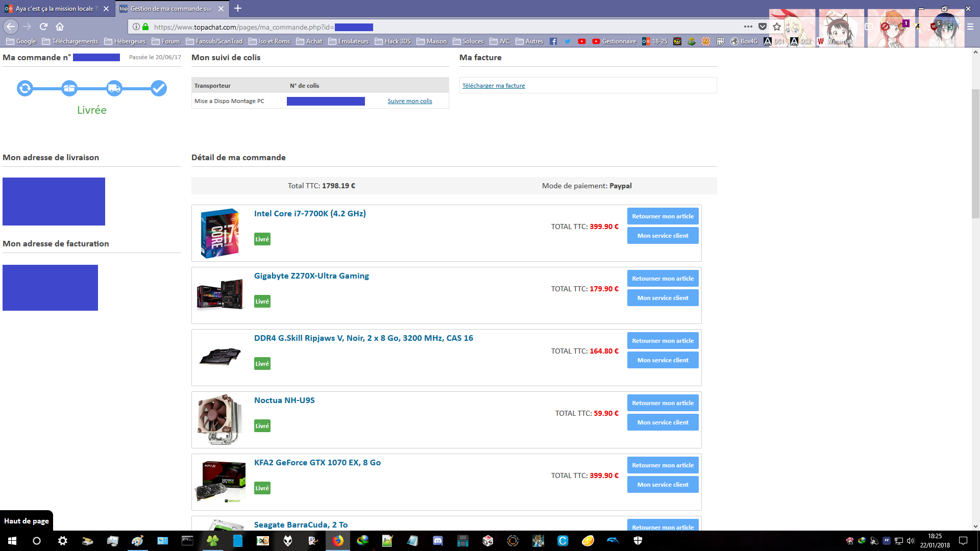Click the package box status icon
The width and height of the screenshot is (980, 551).
coord(69,88)
